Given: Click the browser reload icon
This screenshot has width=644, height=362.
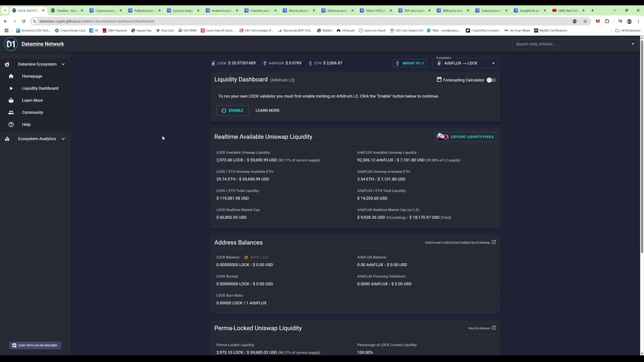Looking at the screenshot, I should [24, 21].
